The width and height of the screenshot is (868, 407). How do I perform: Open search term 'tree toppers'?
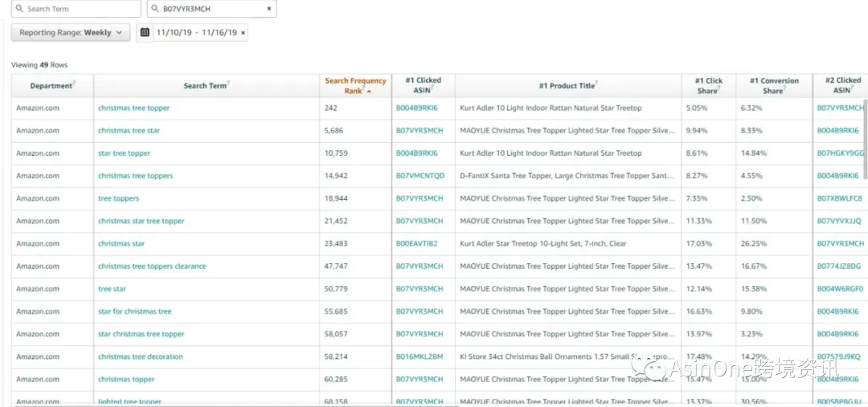click(118, 198)
